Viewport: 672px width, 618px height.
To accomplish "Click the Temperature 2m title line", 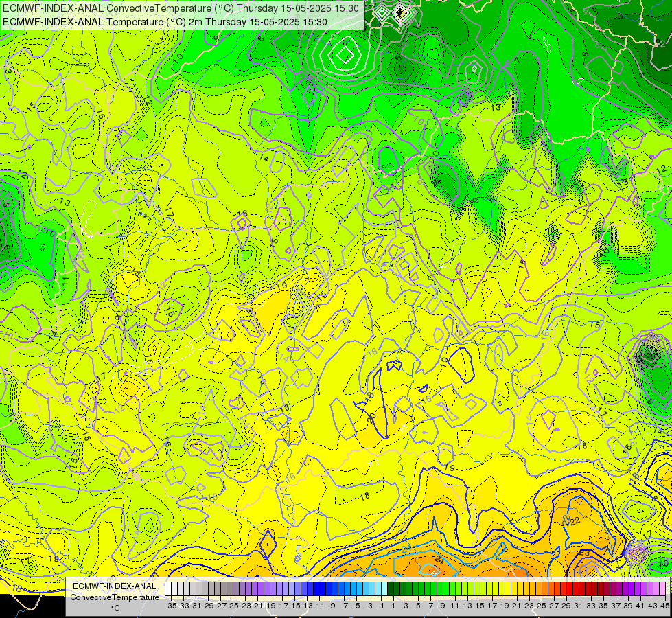I will 165,22.
